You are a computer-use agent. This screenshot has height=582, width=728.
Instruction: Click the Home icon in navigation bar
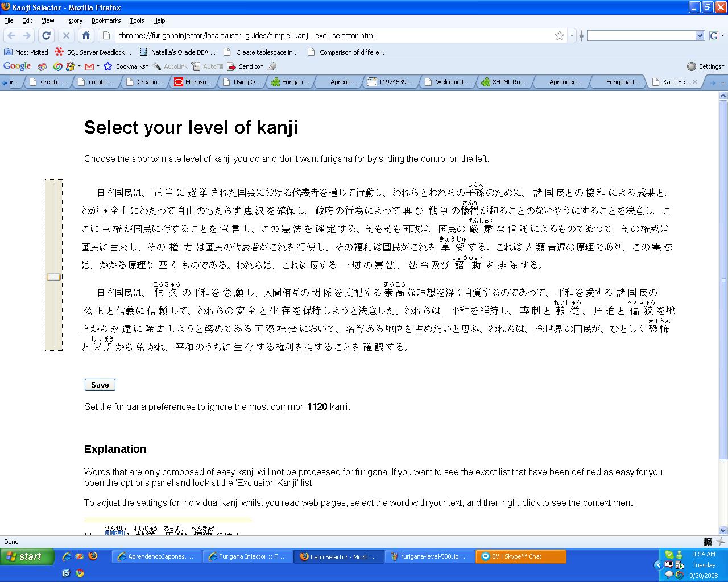tap(86, 35)
